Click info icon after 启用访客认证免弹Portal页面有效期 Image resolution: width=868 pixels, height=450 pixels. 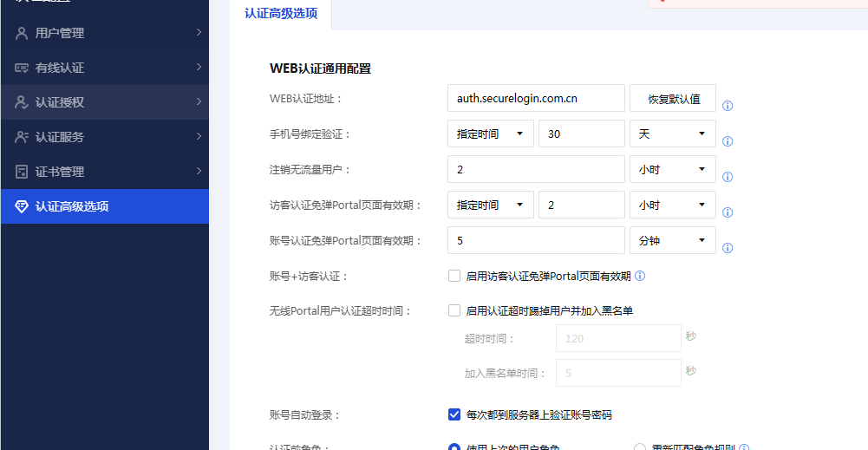click(640, 276)
